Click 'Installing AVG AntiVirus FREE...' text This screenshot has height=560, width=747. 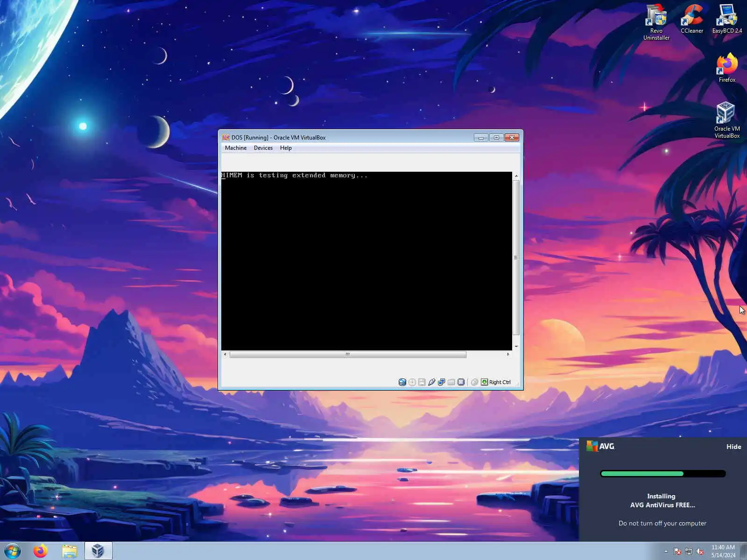coord(662,501)
